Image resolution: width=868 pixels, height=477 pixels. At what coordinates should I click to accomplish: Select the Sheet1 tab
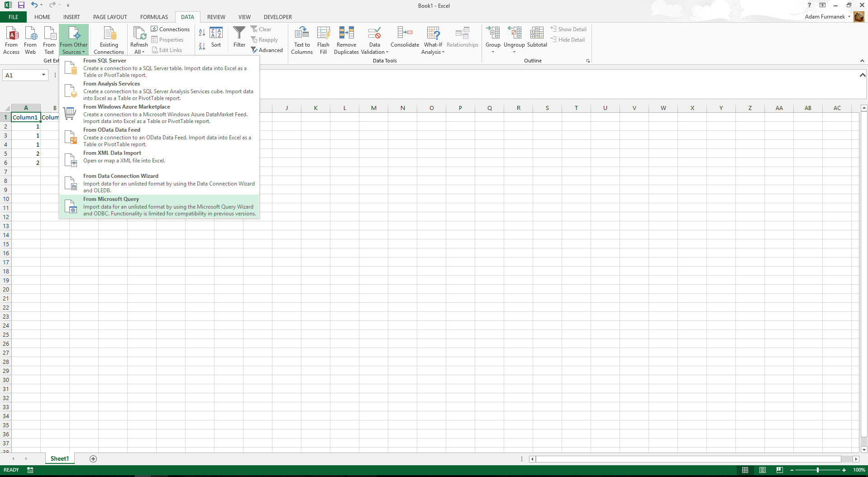pyautogui.click(x=60, y=459)
